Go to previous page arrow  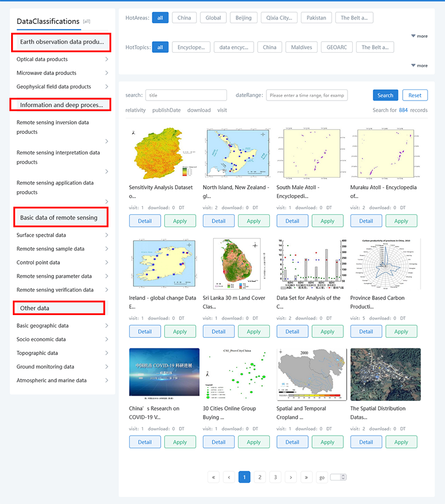tap(229, 477)
